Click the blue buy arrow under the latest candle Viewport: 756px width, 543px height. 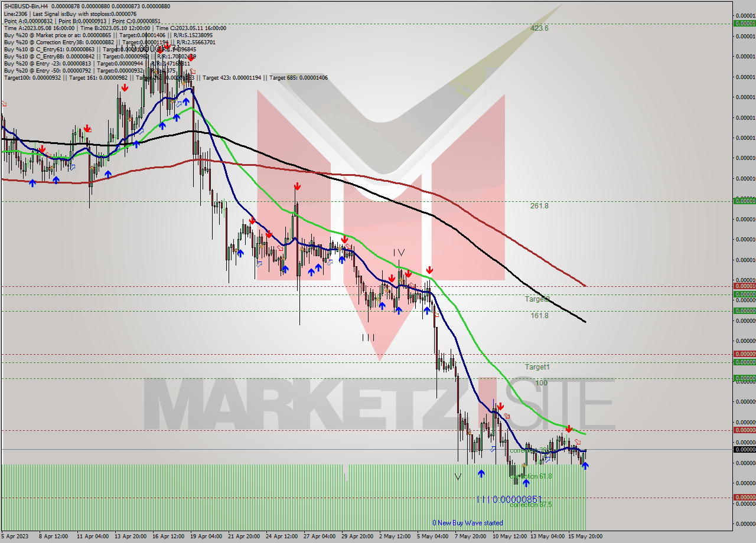pos(585,466)
